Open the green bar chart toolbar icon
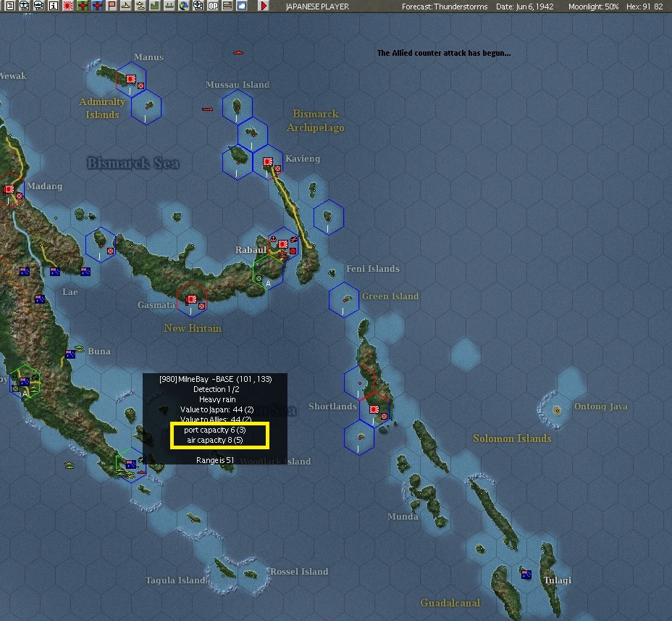Screen dimensions: 672x621 (155, 6)
